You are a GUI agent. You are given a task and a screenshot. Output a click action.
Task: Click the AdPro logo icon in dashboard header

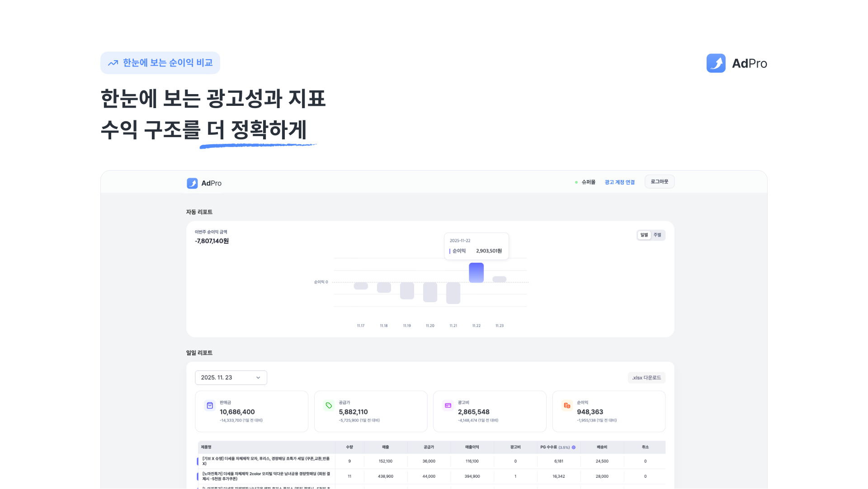coord(192,183)
